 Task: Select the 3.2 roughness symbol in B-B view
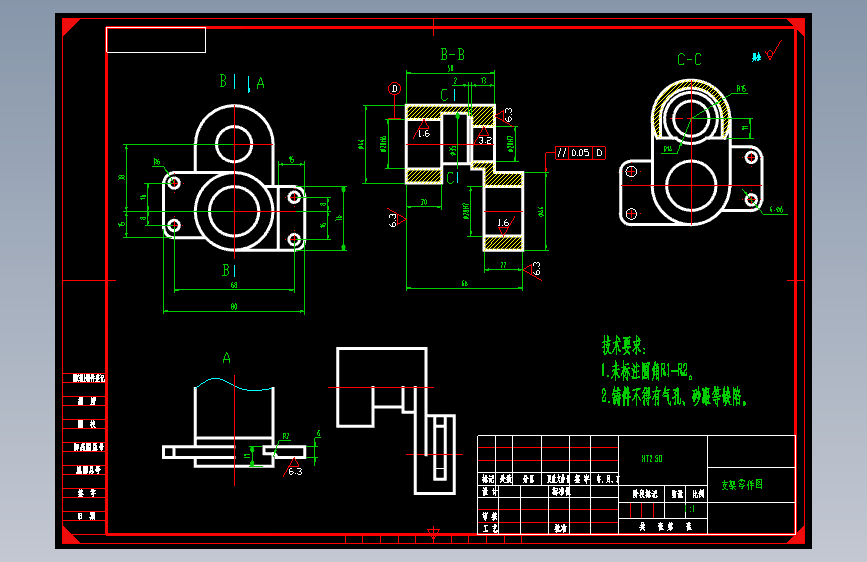[484, 136]
